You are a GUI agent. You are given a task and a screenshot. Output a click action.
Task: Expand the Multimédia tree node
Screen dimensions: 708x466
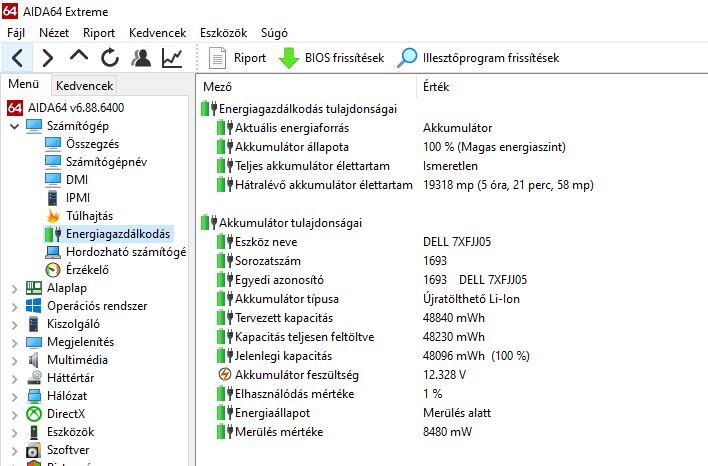pos(14,361)
